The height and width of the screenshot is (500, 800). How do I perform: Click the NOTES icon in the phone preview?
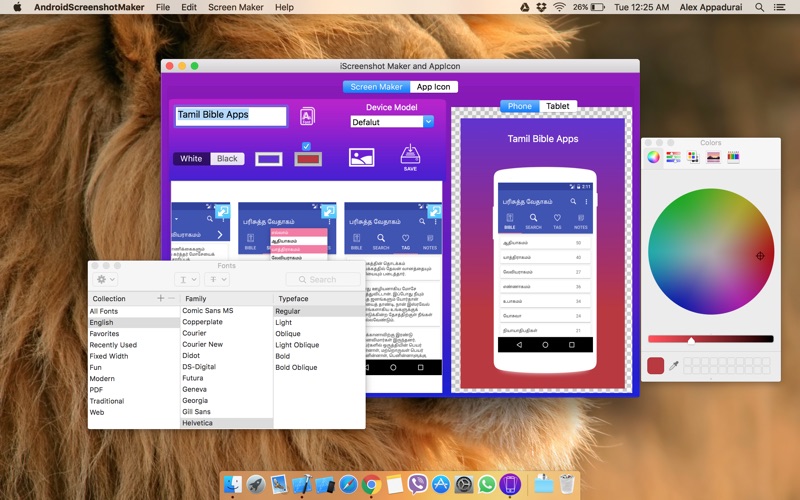click(x=581, y=220)
